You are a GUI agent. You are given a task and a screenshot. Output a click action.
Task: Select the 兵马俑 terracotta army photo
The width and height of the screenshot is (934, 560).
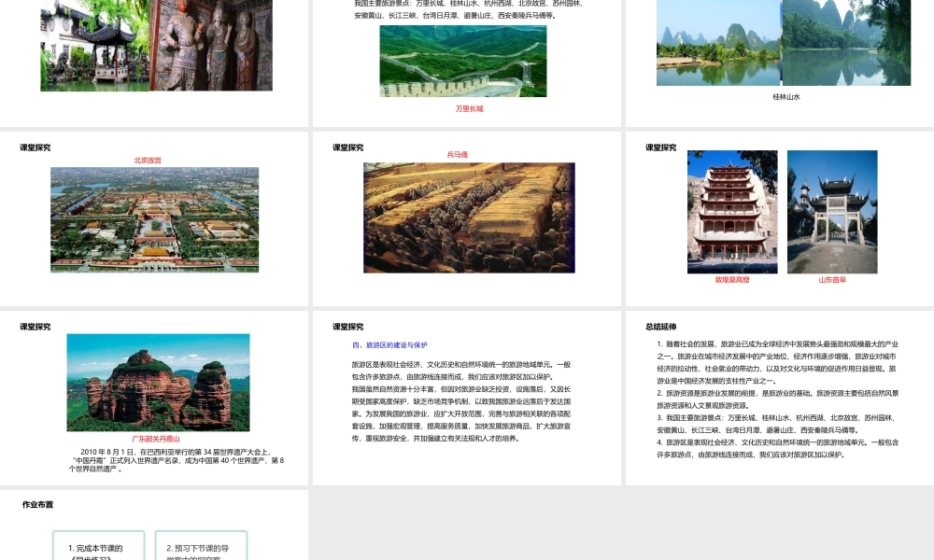tap(469, 217)
